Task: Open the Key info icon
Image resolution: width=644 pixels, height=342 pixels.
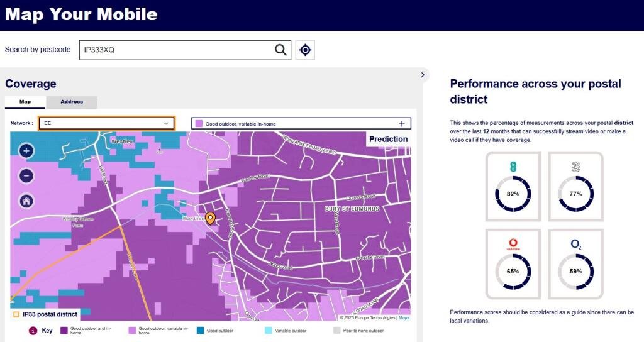Action: pos(33,331)
